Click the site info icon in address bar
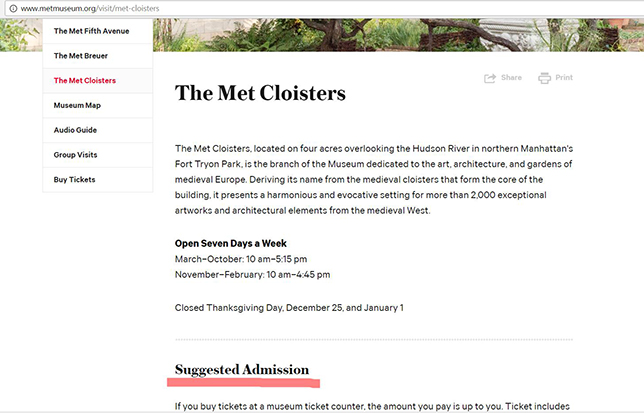This screenshot has height=413, width=644. [x=11, y=8]
